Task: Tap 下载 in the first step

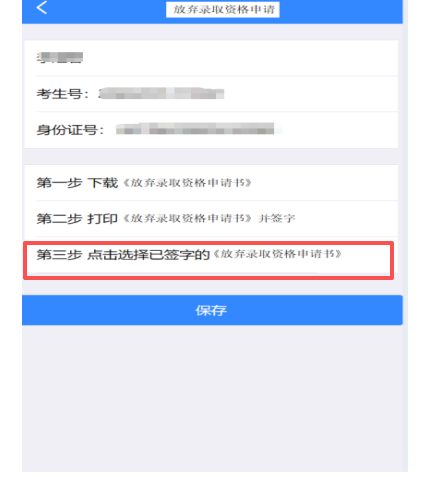Action: [x=103, y=183]
